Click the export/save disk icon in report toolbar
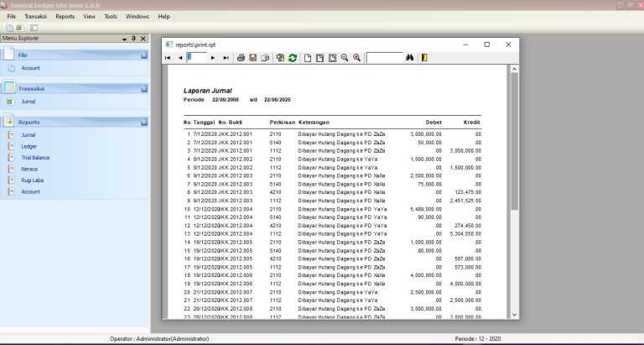Screen dimensions: 644x345 pyautogui.click(x=253, y=58)
